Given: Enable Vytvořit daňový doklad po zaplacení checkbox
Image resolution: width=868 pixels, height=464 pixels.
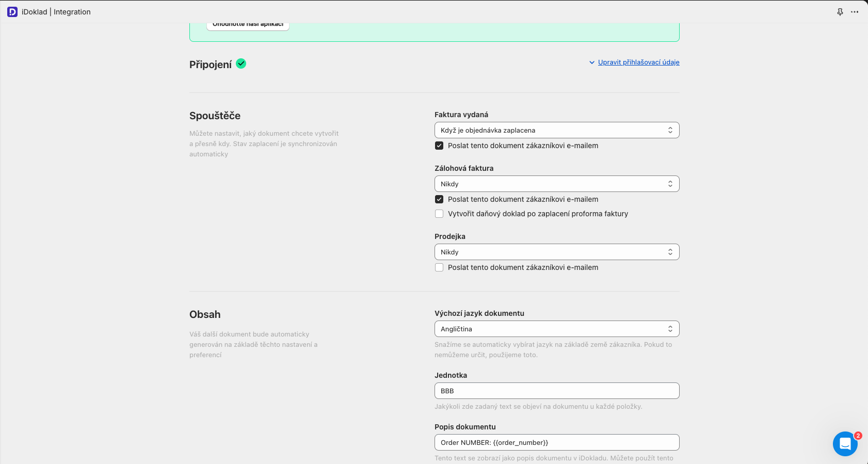Looking at the screenshot, I should pos(439,214).
